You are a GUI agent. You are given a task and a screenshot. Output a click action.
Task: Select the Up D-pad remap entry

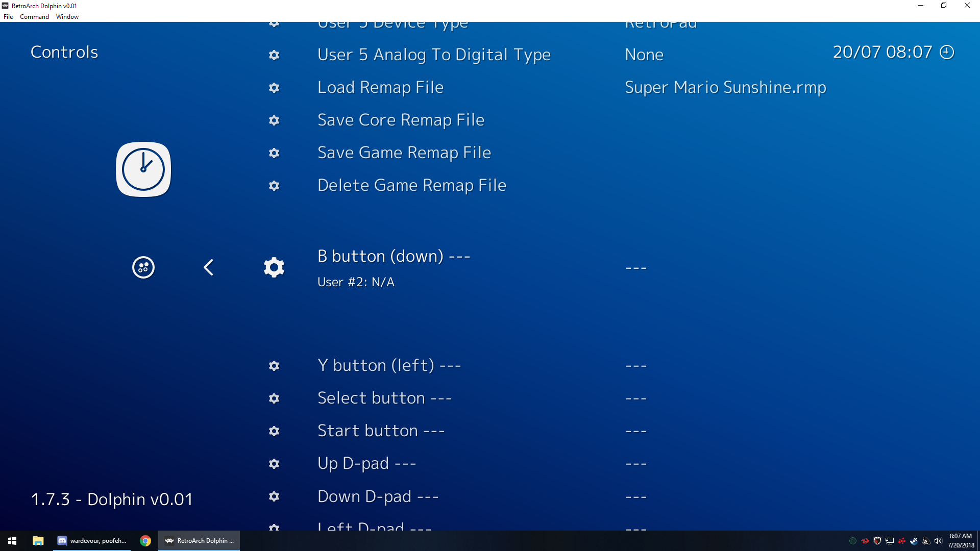pos(366,463)
